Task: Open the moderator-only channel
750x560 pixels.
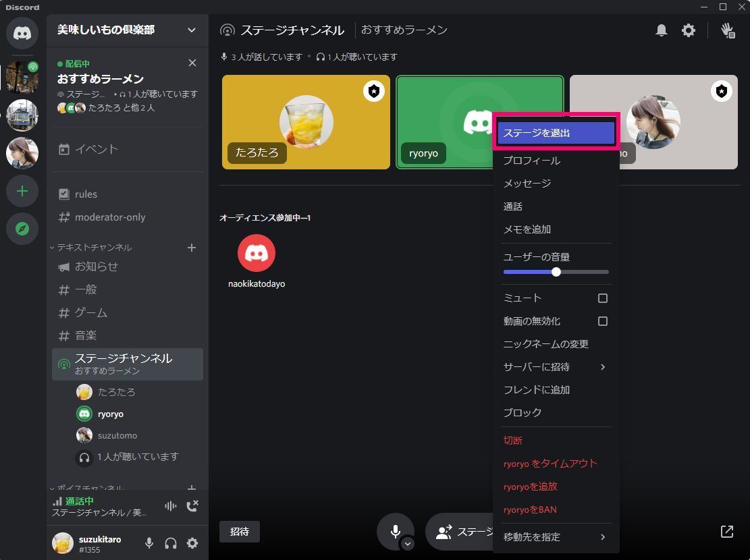Action: pyautogui.click(x=127, y=217)
